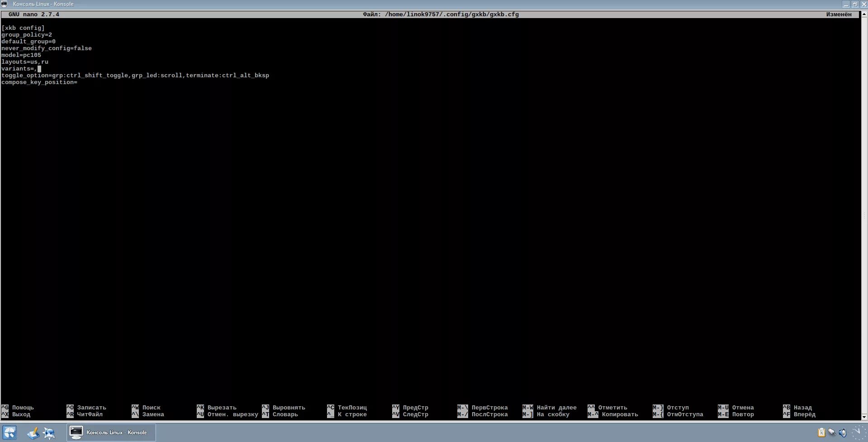This screenshot has height=442, width=868.
Task: Click the file path gxkb.cfg in nano header
Action: (x=452, y=14)
